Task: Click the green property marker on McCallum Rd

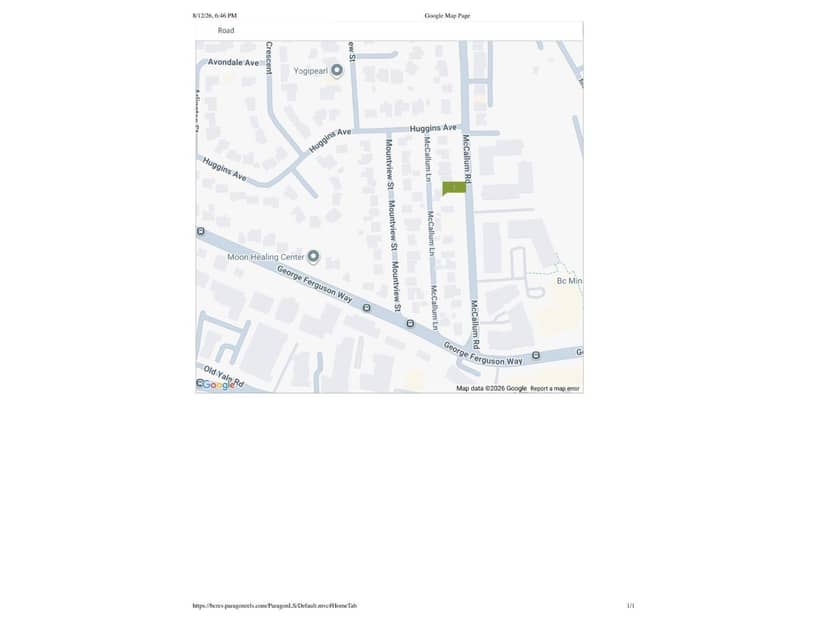Action: pyautogui.click(x=454, y=188)
